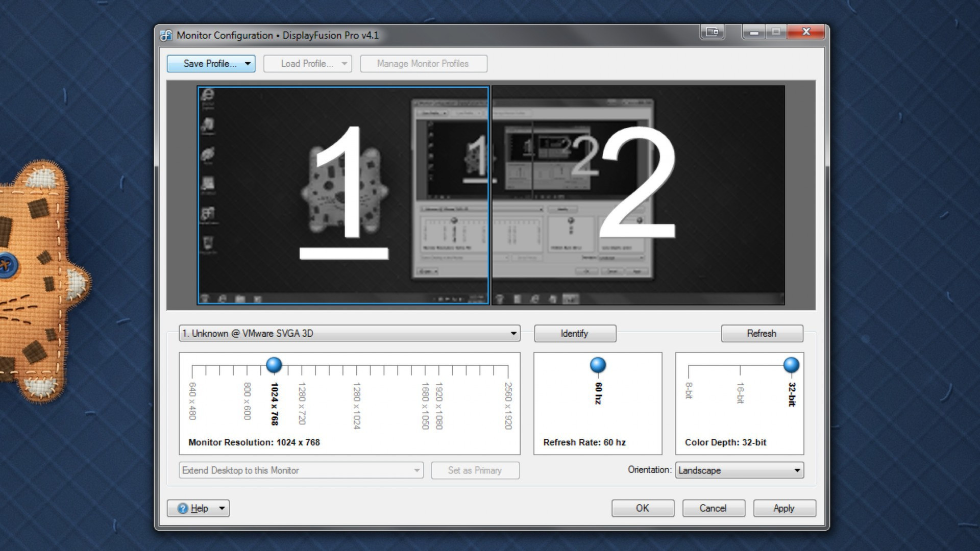Screen dimensions: 980x551
Task: Set resolution slider to 1920 x 1080
Action: (438, 366)
